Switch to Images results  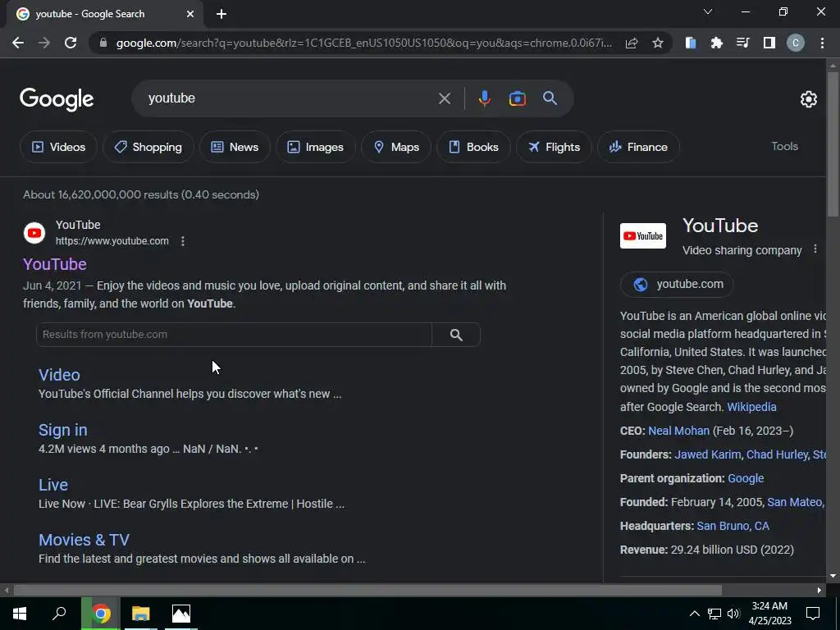point(316,147)
